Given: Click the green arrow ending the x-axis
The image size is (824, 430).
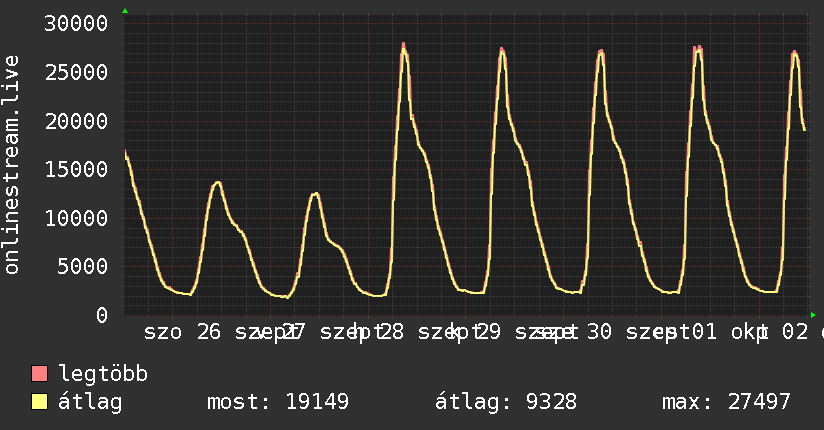Looking at the screenshot, I should point(813,315).
